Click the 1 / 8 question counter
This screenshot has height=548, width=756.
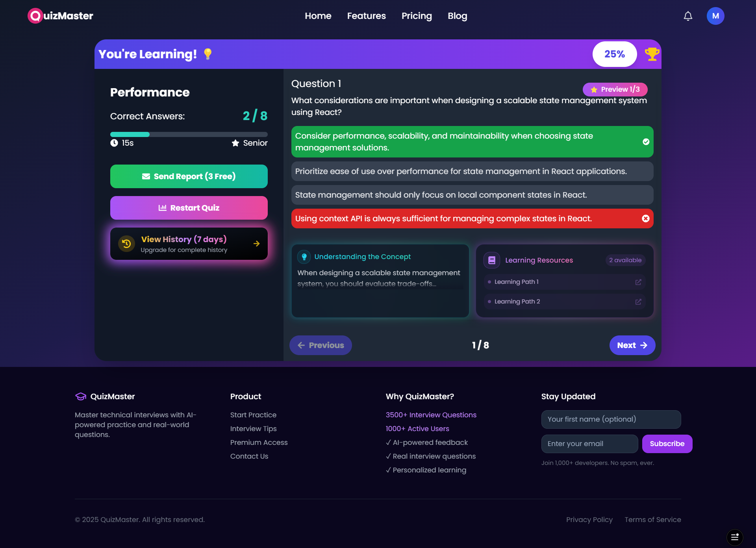click(x=480, y=345)
